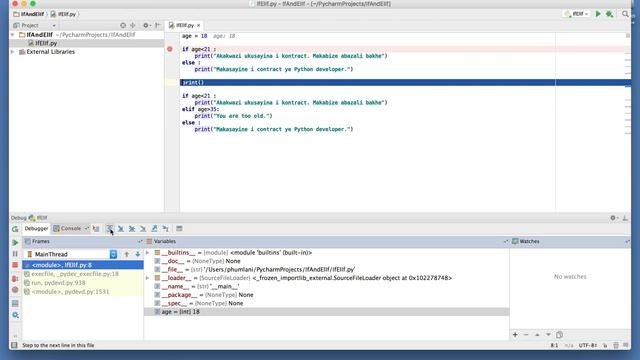The image size is (640, 360).
Task: Open Search Everywhere magnifier icon
Action: click(x=625, y=14)
